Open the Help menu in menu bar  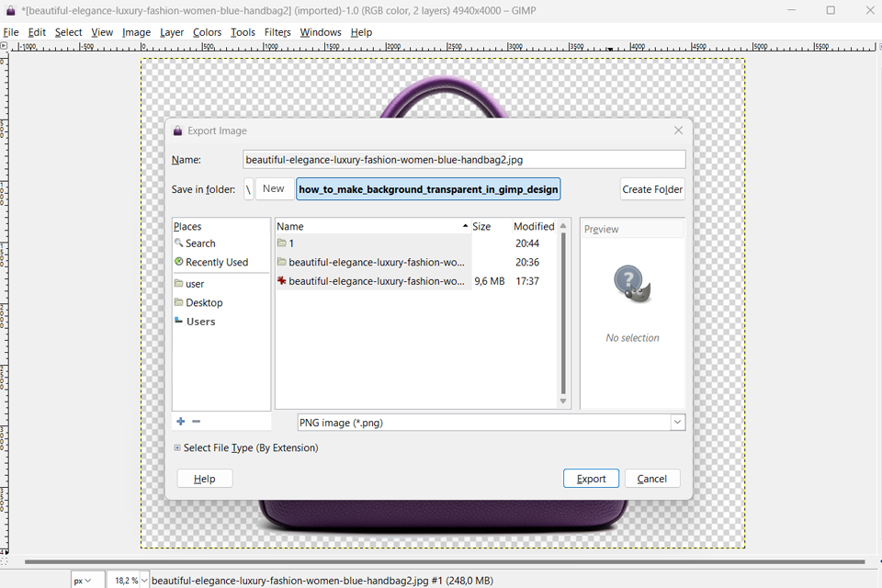pos(361,32)
